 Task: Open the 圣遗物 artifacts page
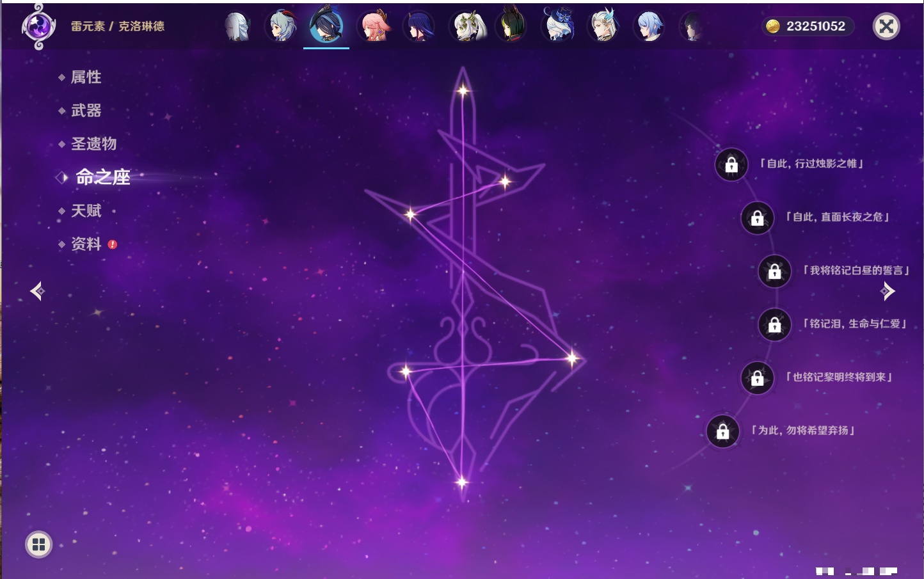pos(93,144)
